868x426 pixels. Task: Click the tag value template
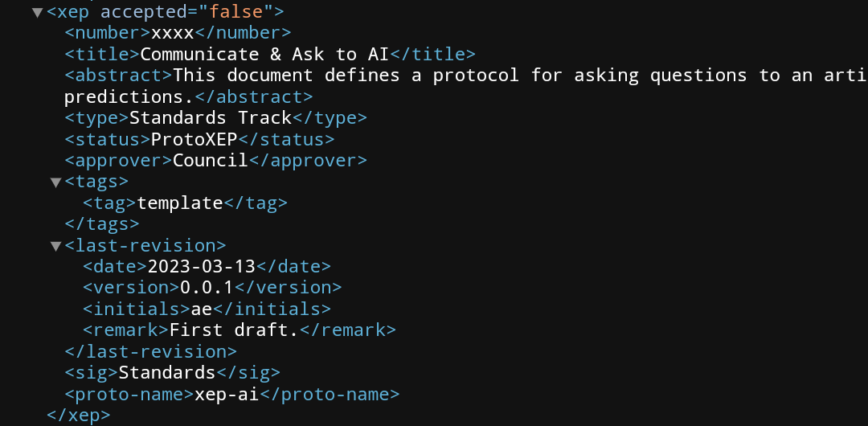click(180, 203)
